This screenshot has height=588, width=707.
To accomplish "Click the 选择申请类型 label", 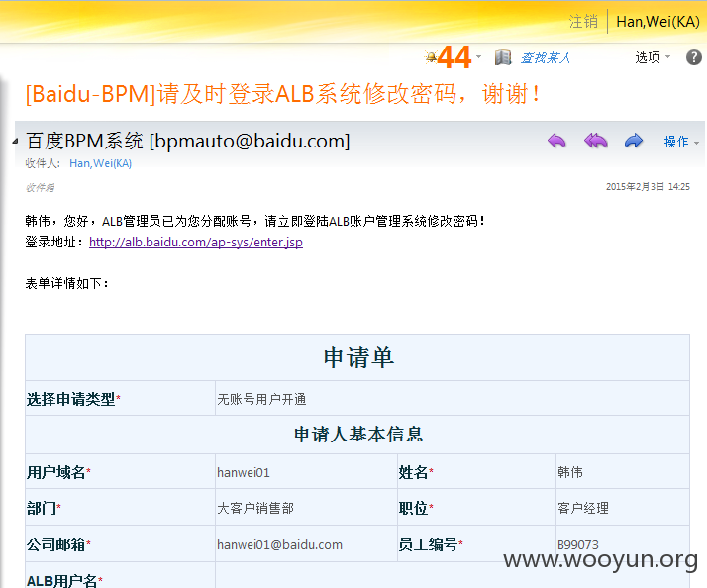I will click(x=73, y=399).
